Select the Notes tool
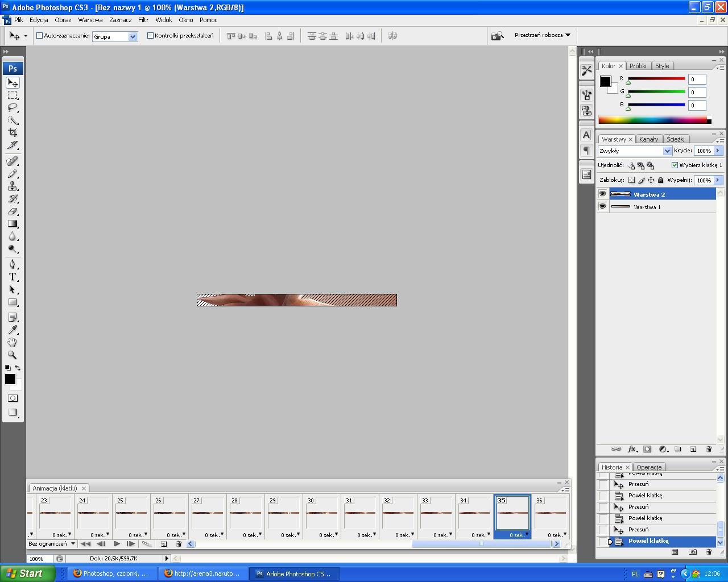The image size is (728, 582). (x=13, y=317)
